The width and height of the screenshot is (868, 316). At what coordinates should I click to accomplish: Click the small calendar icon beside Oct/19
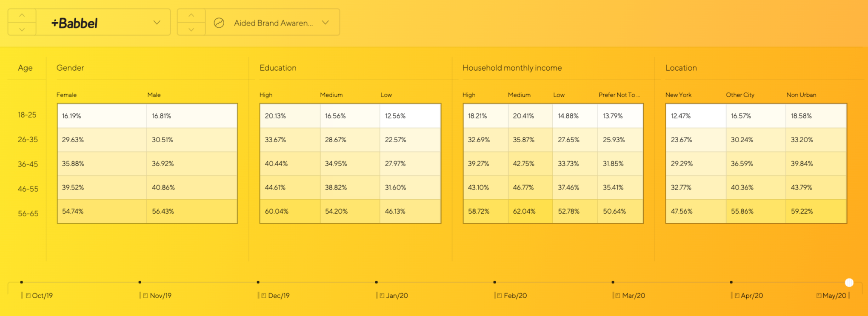pos(28,296)
